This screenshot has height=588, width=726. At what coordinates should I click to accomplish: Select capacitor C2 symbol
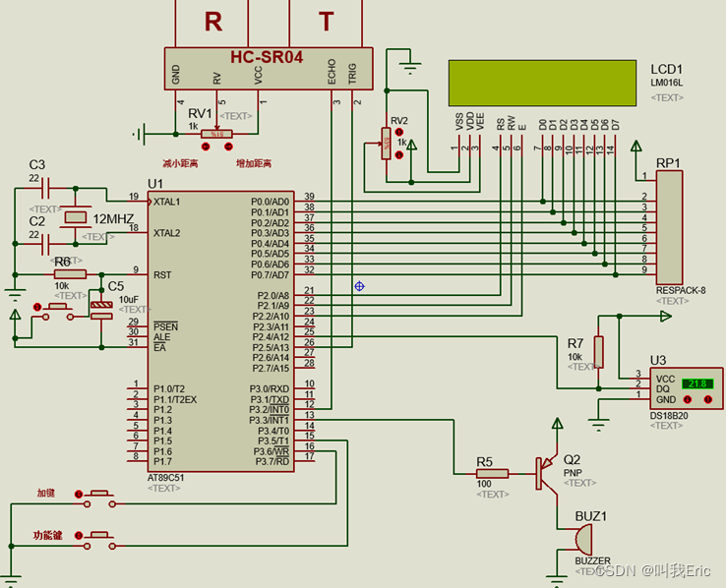point(45,244)
